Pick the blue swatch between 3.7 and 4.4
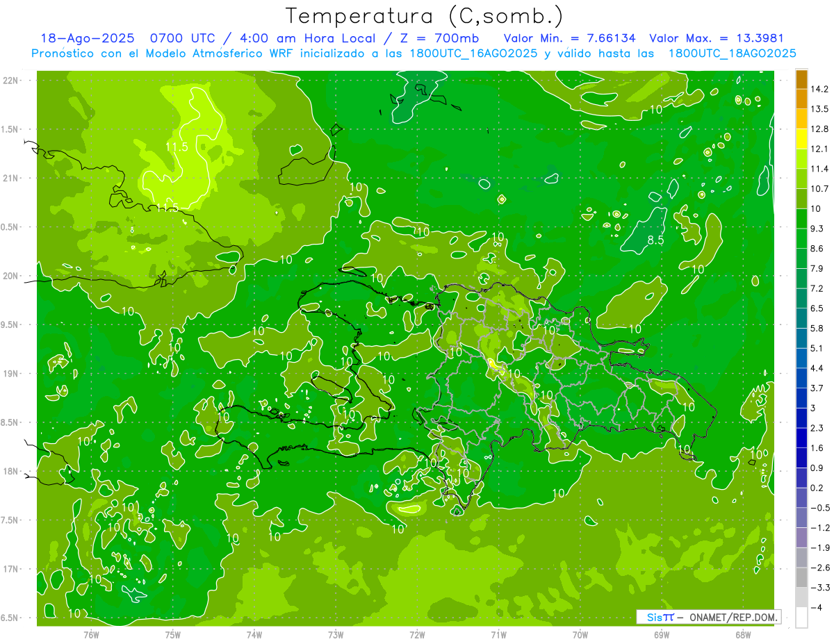Viewport: 834px width, 644px height. tap(801, 378)
